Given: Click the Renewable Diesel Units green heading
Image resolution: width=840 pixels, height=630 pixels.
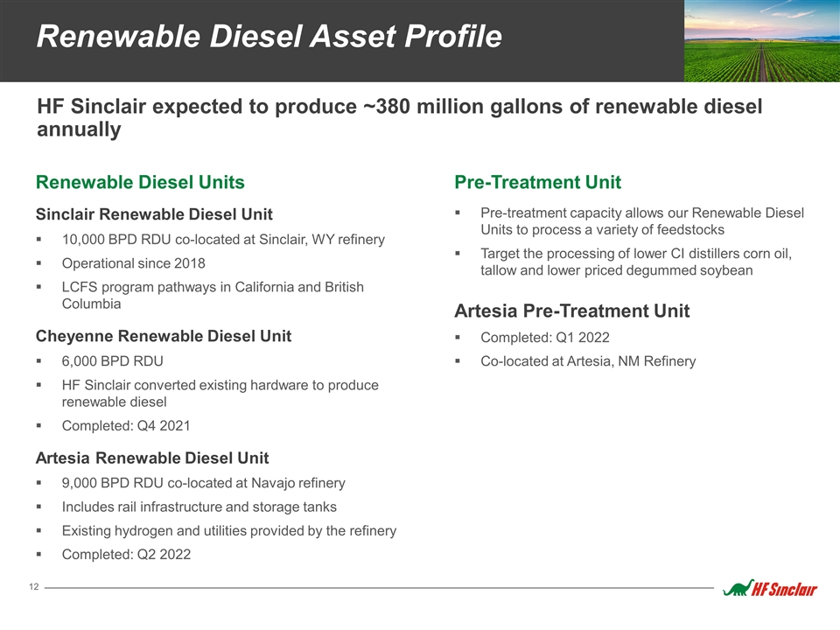Looking at the screenshot, I should tap(140, 182).
